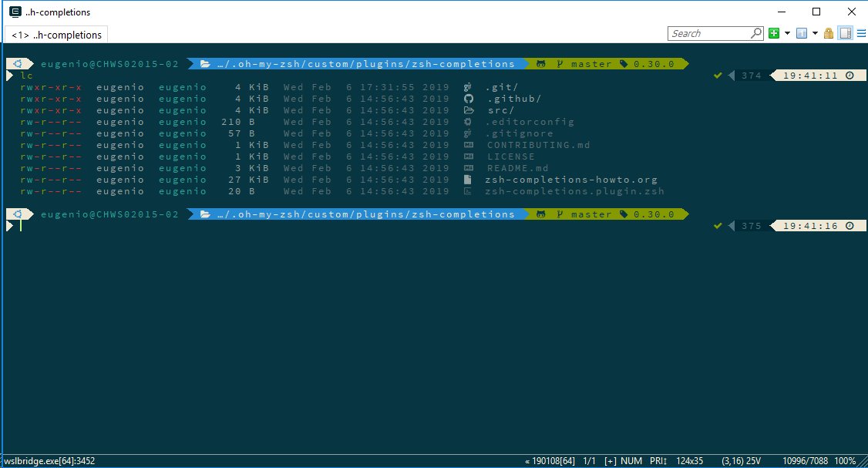Image resolution: width=868 pixels, height=468 pixels.
Task: Click folder icon in second prompt path segment
Action: point(205,214)
